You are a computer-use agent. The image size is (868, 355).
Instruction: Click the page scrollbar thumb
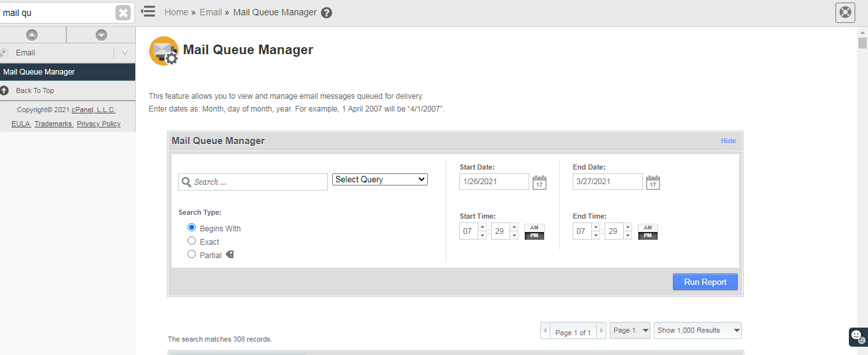pos(862,43)
